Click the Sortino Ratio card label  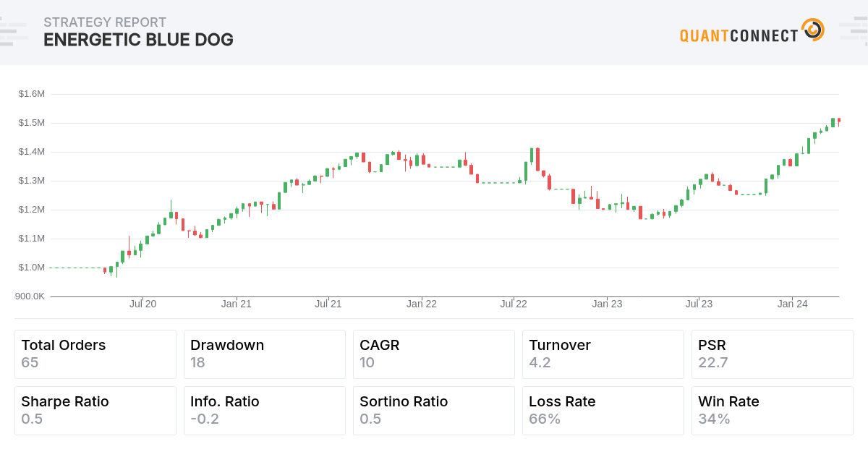(x=404, y=402)
